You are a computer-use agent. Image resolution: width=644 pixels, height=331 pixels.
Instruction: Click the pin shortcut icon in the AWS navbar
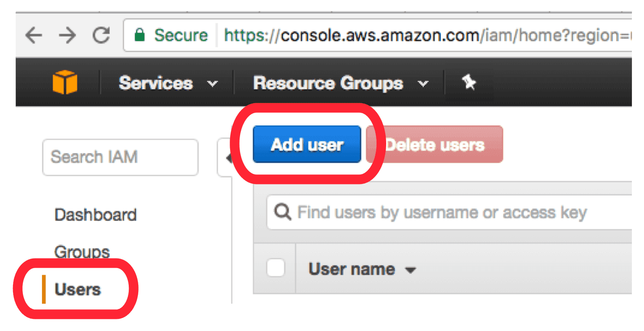(468, 82)
